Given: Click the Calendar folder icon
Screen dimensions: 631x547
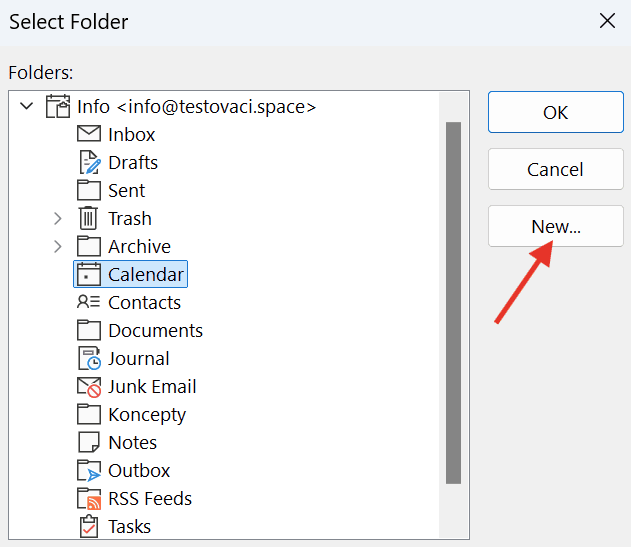Looking at the screenshot, I should 89,274.
